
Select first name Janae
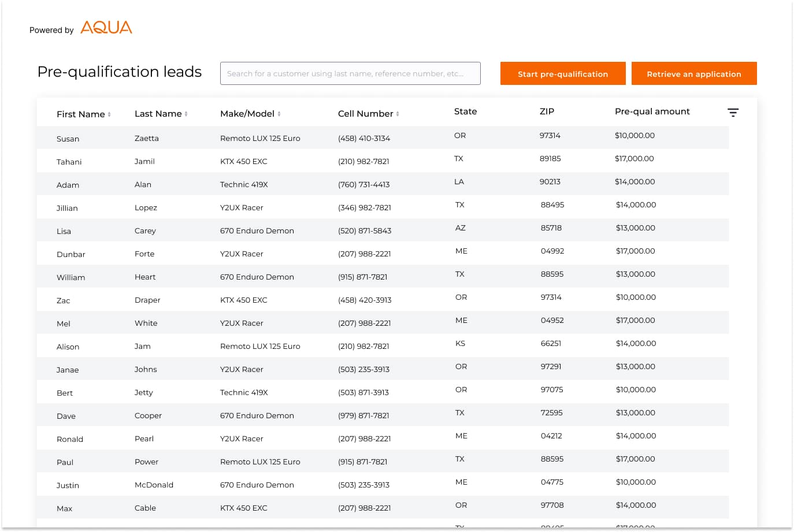click(68, 370)
